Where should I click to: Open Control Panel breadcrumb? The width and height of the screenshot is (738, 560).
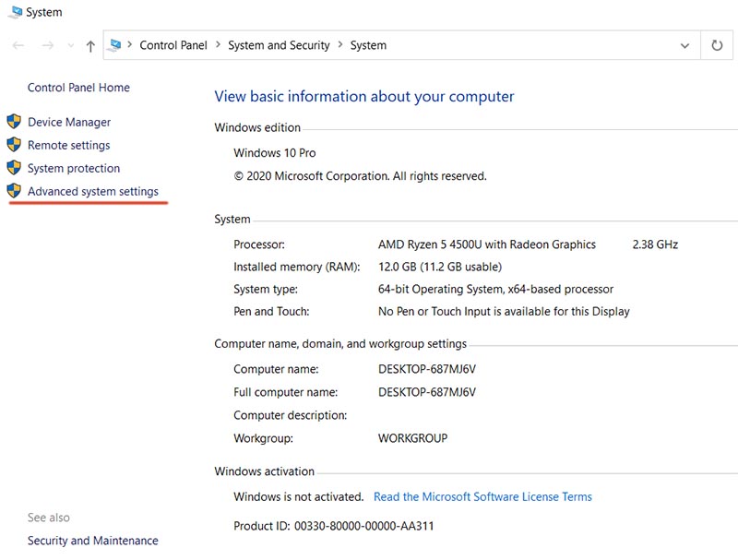point(173,45)
